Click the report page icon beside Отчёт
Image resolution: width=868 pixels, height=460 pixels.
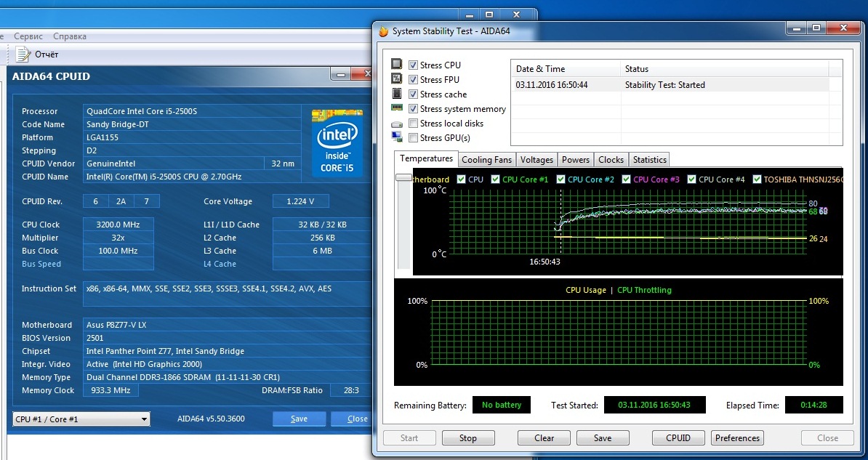[22, 55]
